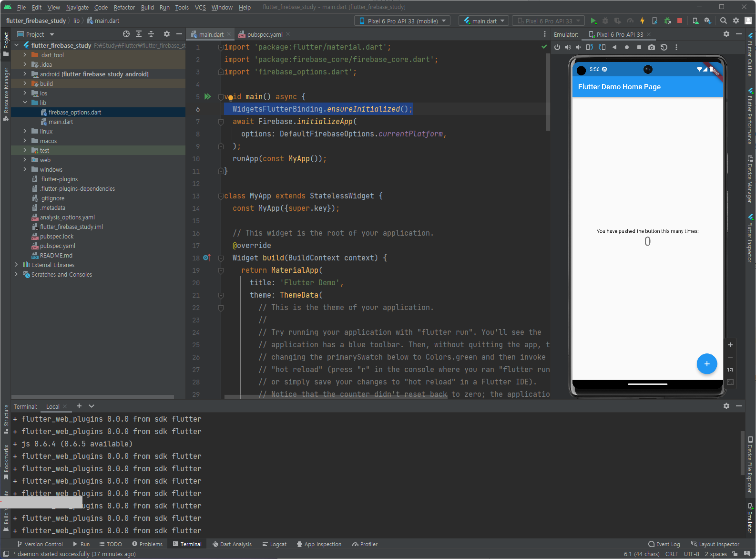This screenshot has height=559, width=756.
Task: Lower emulator volume with volume down icon
Action: coord(578,47)
